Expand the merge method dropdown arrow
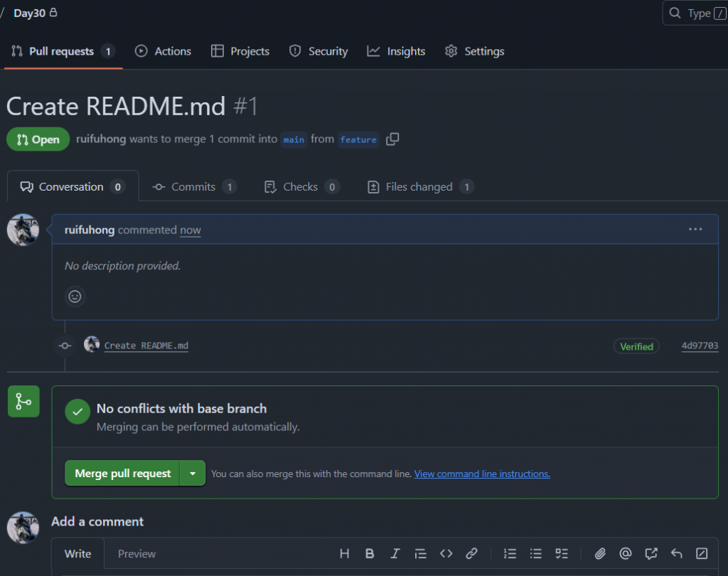This screenshot has height=576, width=728. pos(193,474)
